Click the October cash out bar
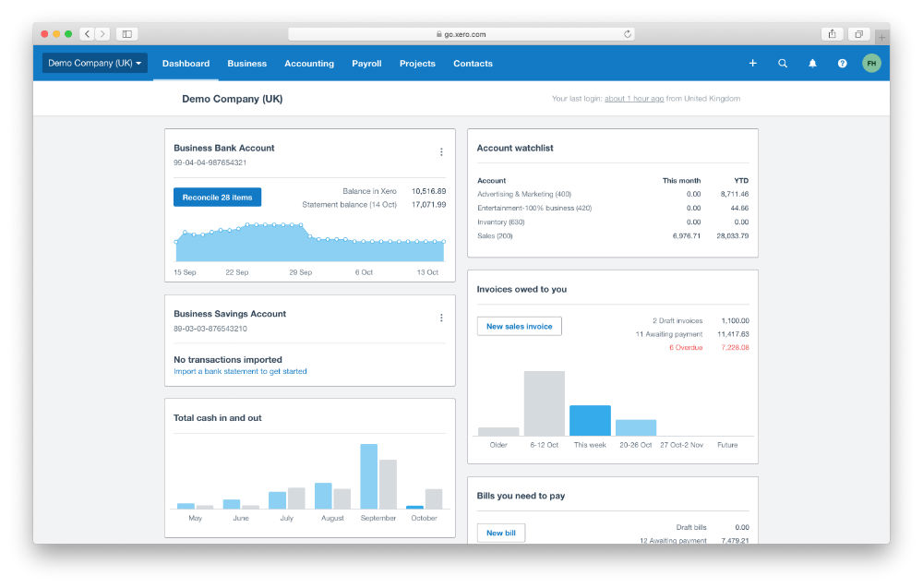This screenshot has width=923, height=588. click(x=434, y=498)
